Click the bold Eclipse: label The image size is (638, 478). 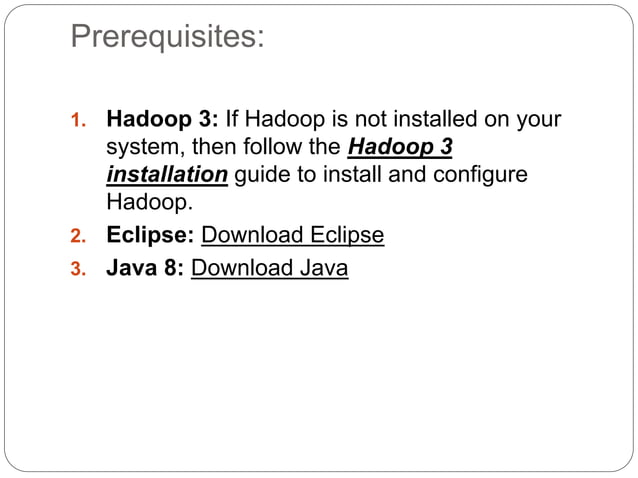click(x=150, y=235)
